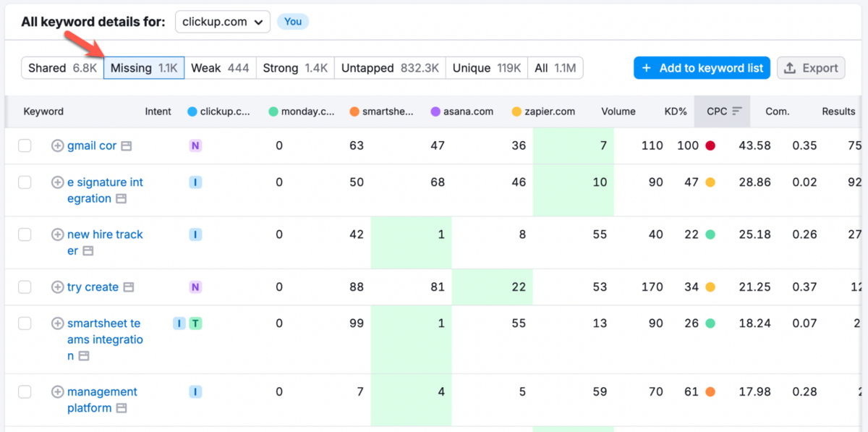This screenshot has height=432, width=868.
Task: Click the N intent badge for gmail cor
Action: pos(195,145)
